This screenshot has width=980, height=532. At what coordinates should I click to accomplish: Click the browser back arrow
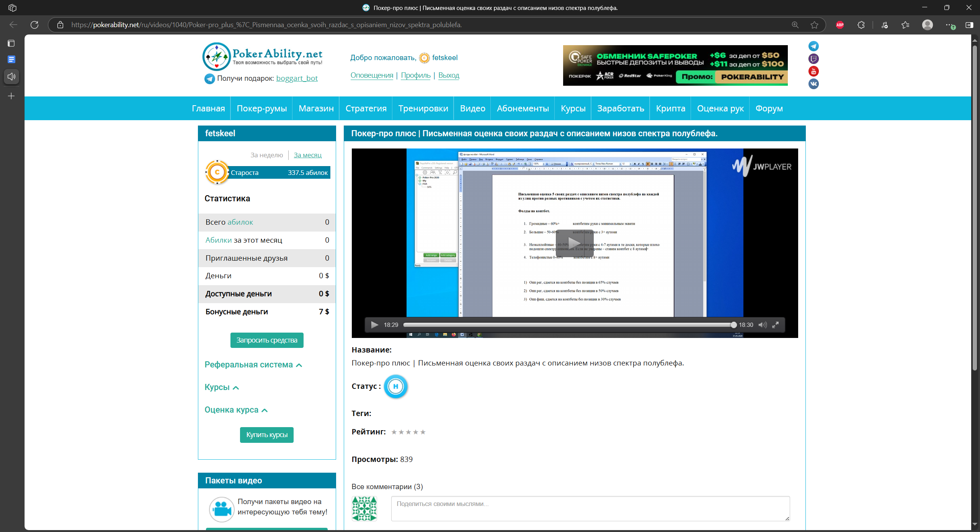[13, 25]
